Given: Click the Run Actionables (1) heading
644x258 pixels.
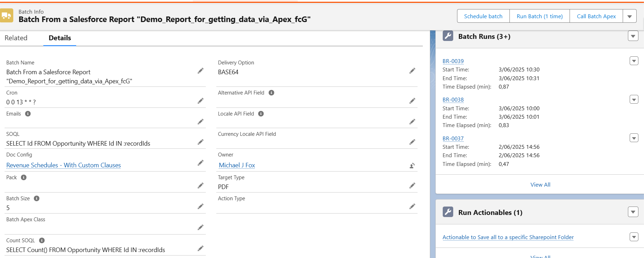Looking at the screenshot, I should 490,212.
